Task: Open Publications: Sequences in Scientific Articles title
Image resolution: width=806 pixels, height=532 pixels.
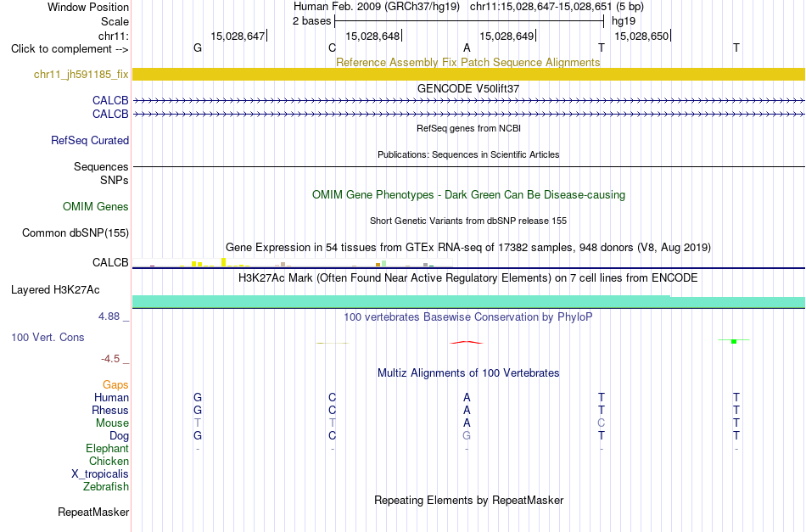Action: [468, 154]
